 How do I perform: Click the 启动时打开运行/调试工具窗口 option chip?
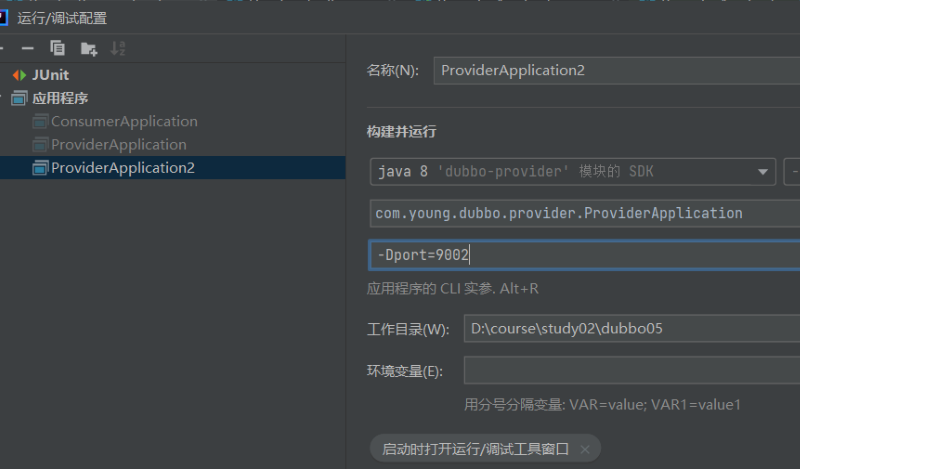(475, 449)
